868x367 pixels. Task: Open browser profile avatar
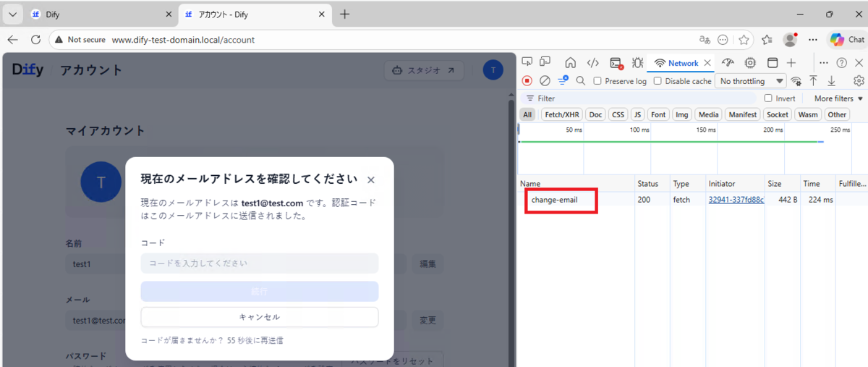coord(790,40)
